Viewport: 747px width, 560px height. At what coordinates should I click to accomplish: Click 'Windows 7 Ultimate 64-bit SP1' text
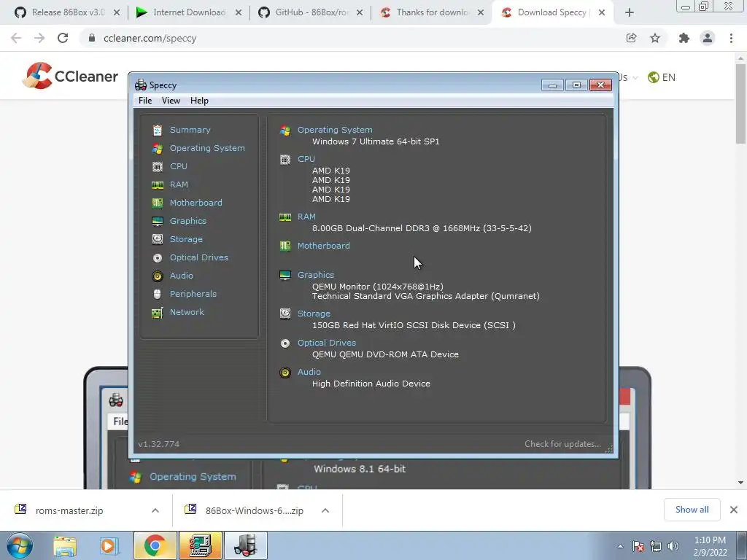point(376,141)
